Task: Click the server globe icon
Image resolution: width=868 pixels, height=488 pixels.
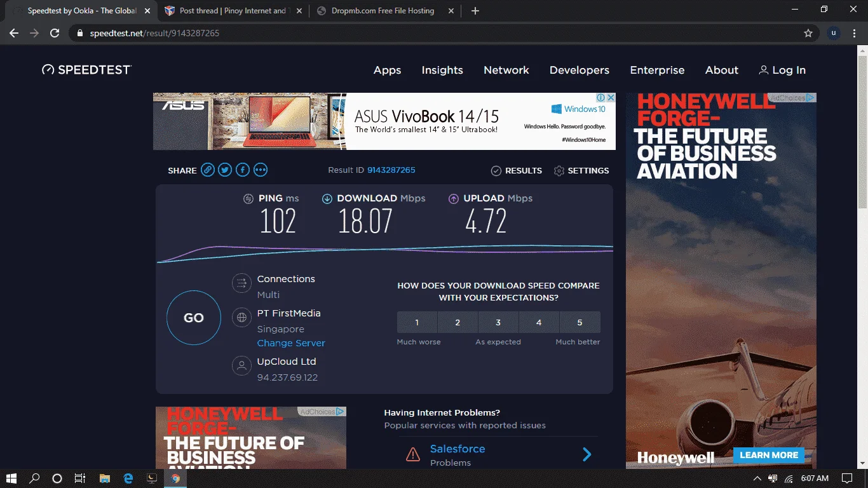Action: click(241, 317)
